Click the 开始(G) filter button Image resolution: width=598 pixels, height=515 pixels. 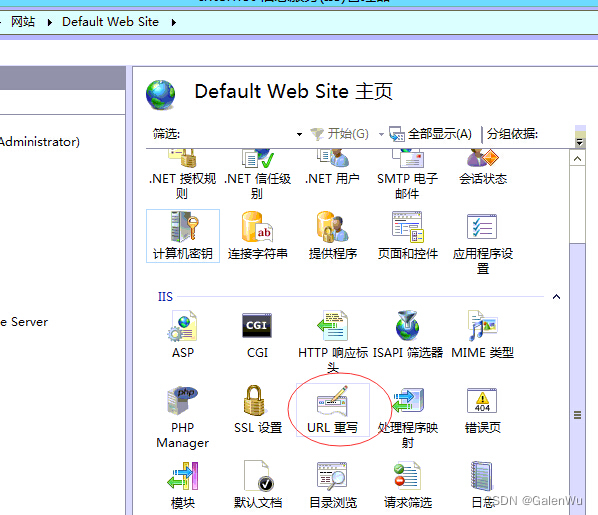point(339,134)
